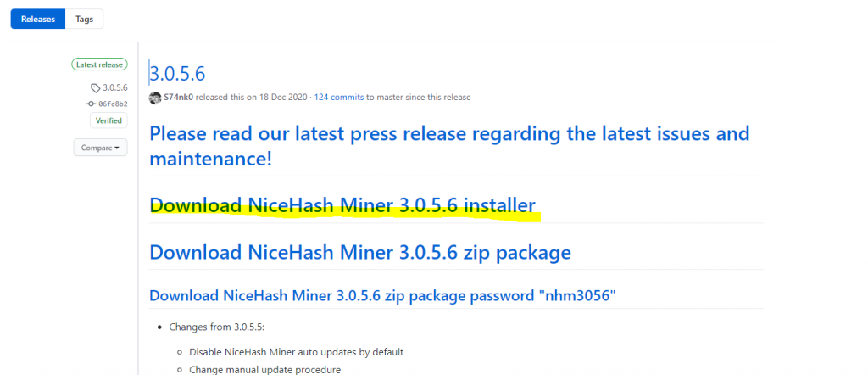This screenshot has height=375, width=868.
Task: View the 124 commits since release
Action: pyautogui.click(x=339, y=98)
